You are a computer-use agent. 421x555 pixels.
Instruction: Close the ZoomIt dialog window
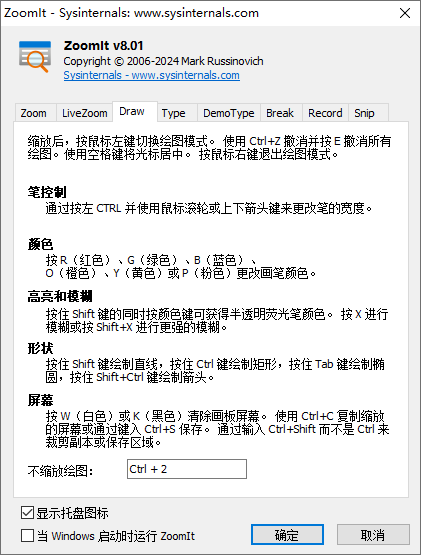[405, 13]
